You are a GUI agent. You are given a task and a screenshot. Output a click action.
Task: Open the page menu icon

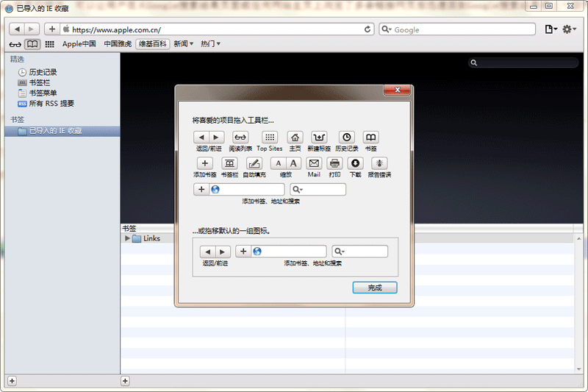pos(551,29)
